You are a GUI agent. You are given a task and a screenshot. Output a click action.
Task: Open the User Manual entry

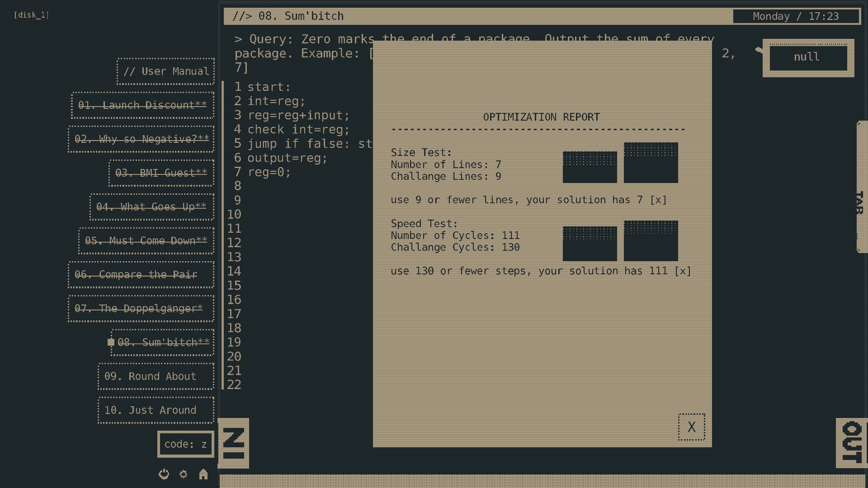click(x=165, y=71)
